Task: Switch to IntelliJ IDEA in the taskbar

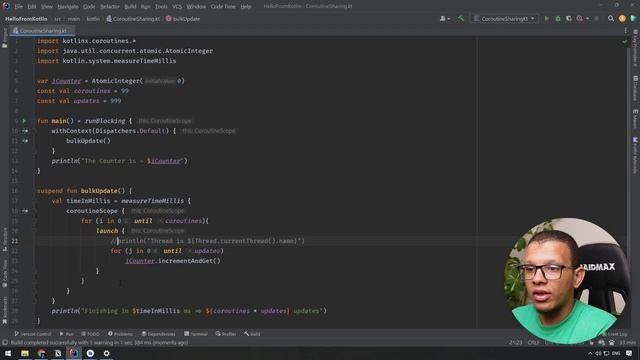Action: 74,353
